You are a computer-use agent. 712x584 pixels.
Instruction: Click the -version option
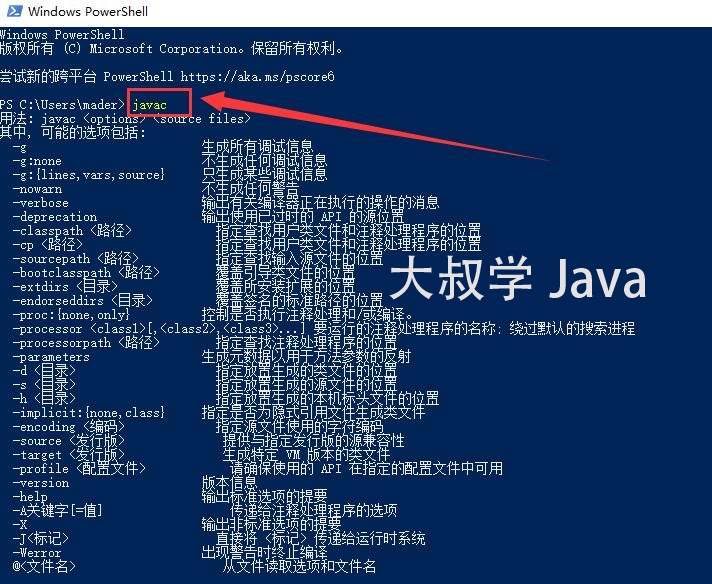point(41,483)
